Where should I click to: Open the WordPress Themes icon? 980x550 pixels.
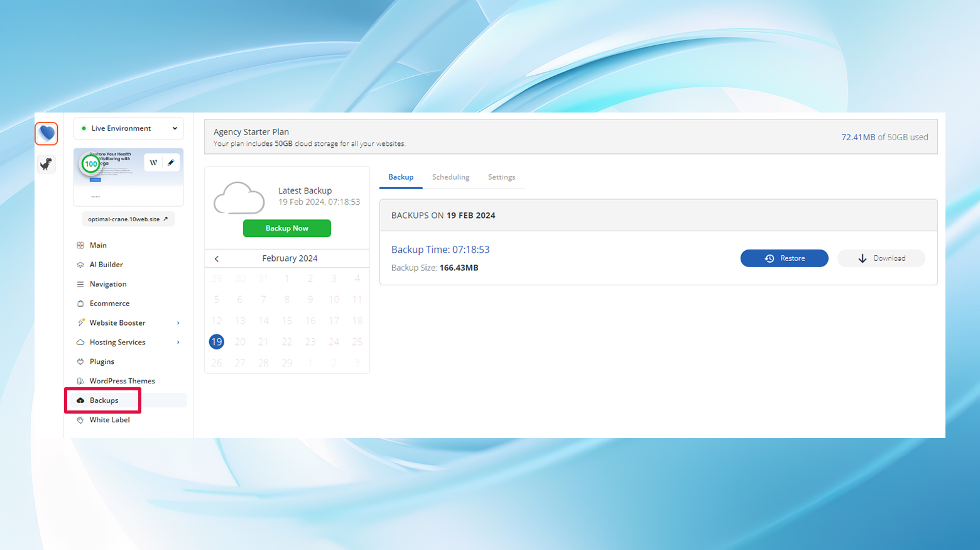click(81, 380)
